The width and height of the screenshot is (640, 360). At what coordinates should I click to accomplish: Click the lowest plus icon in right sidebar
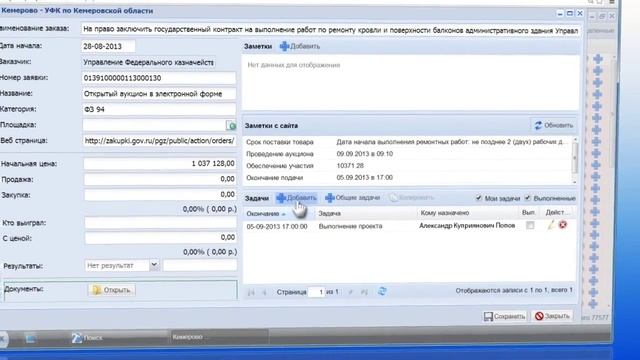tap(593, 304)
